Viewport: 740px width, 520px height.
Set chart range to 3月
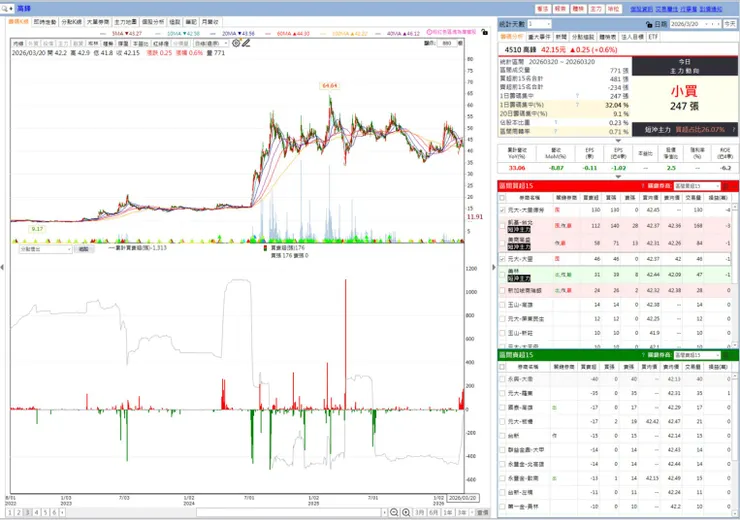point(420,512)
